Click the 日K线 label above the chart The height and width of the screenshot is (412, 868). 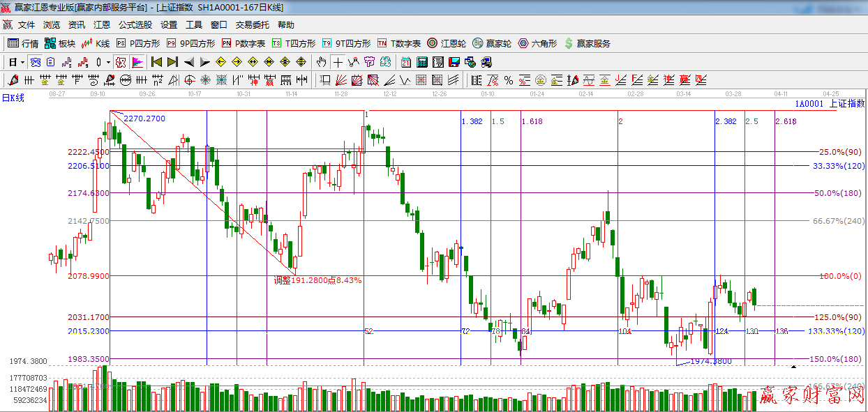13,98
